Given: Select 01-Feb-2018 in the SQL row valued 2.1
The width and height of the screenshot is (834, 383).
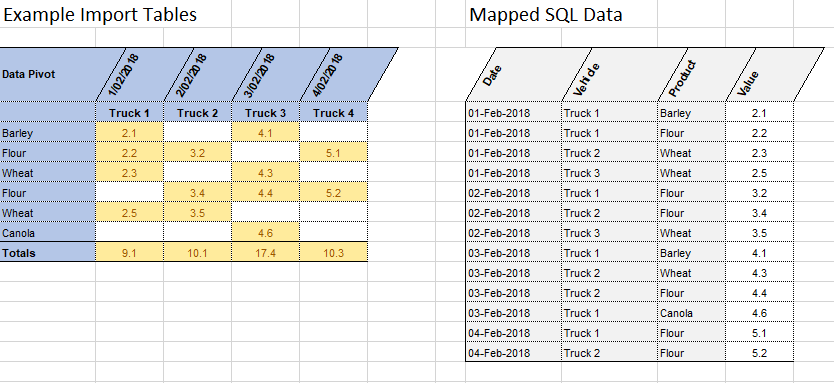Looking at the screenshot, I should click(x=514, y=113).
